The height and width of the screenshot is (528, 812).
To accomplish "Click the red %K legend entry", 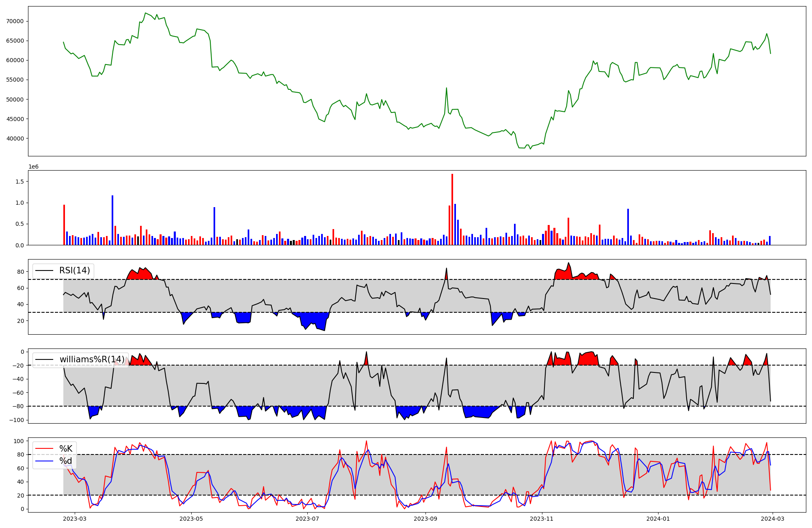I will tap(65, 448).
